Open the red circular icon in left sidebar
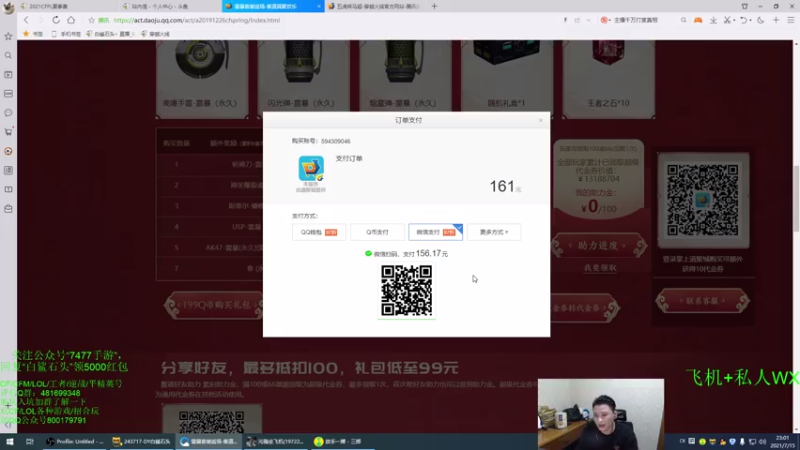 8,151
